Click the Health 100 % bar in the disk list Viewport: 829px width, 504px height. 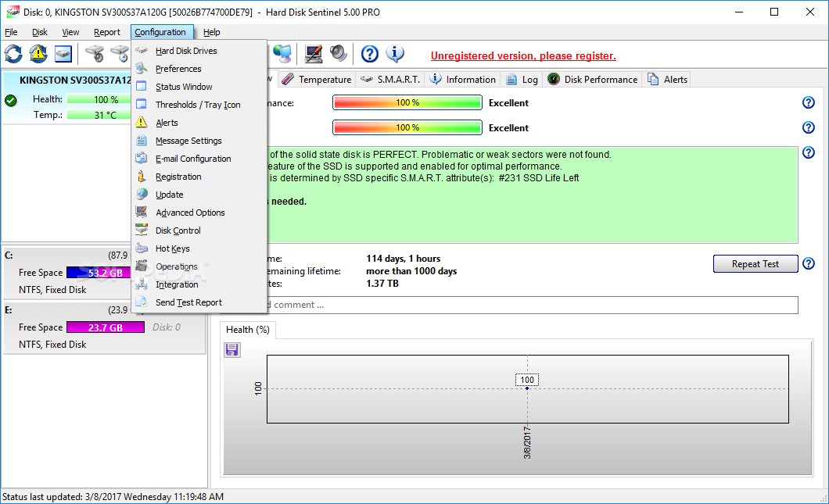99,99
